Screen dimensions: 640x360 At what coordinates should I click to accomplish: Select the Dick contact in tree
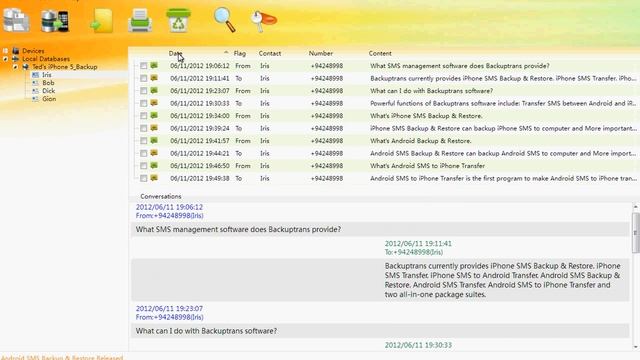click(49, 91)
